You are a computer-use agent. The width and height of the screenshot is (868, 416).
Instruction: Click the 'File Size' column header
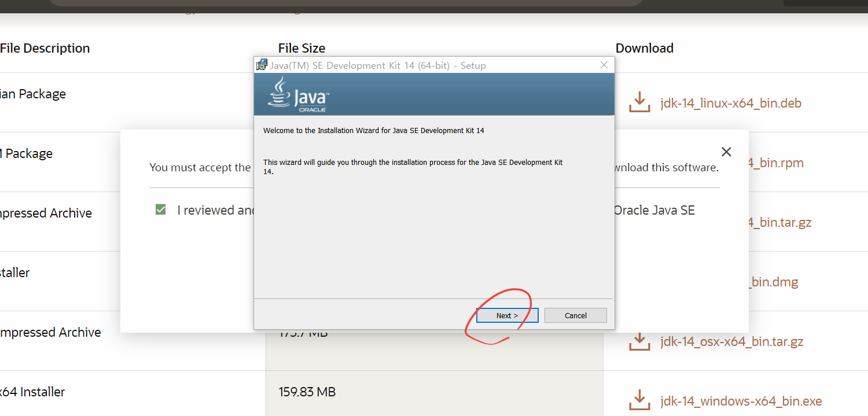(x=301, y=48)
